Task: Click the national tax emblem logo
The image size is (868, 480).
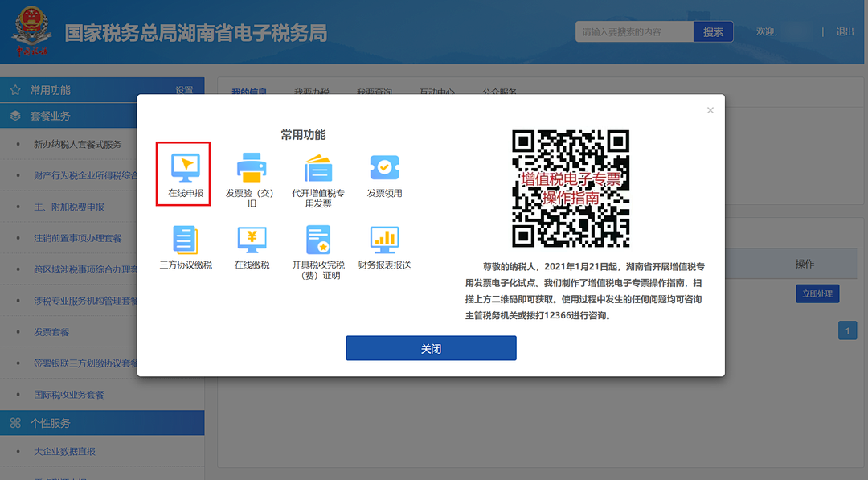Action: tap(31, 31)
